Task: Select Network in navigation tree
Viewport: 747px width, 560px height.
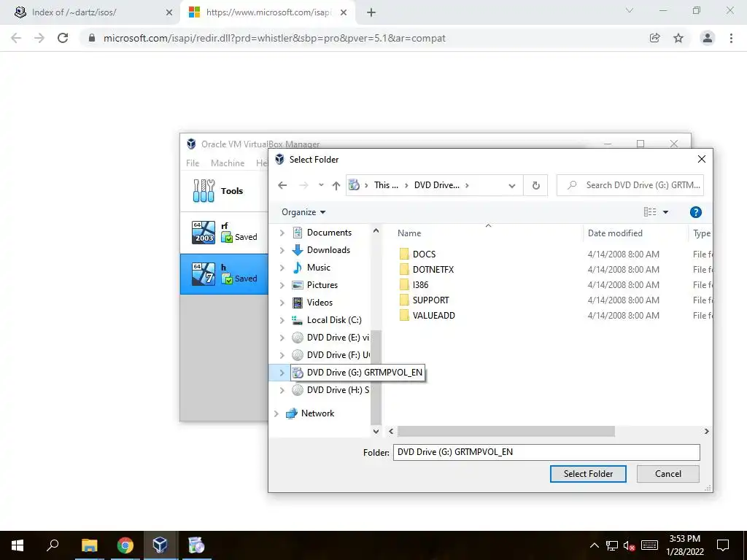Action: click(317, 413)
